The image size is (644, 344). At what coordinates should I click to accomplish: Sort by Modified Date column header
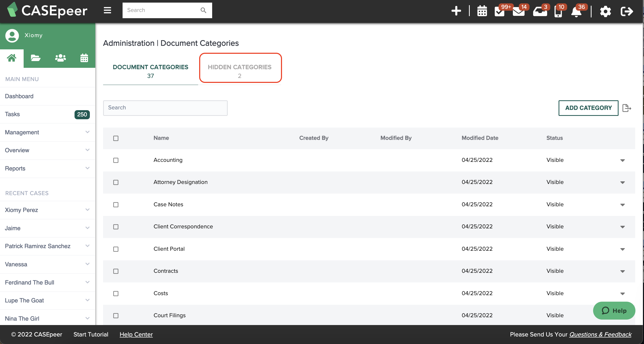click(x=480, y=138)
